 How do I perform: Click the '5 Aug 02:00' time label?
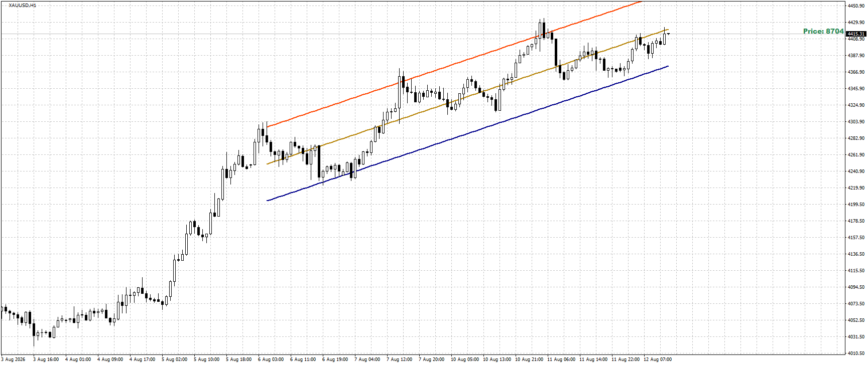[175, 359]
